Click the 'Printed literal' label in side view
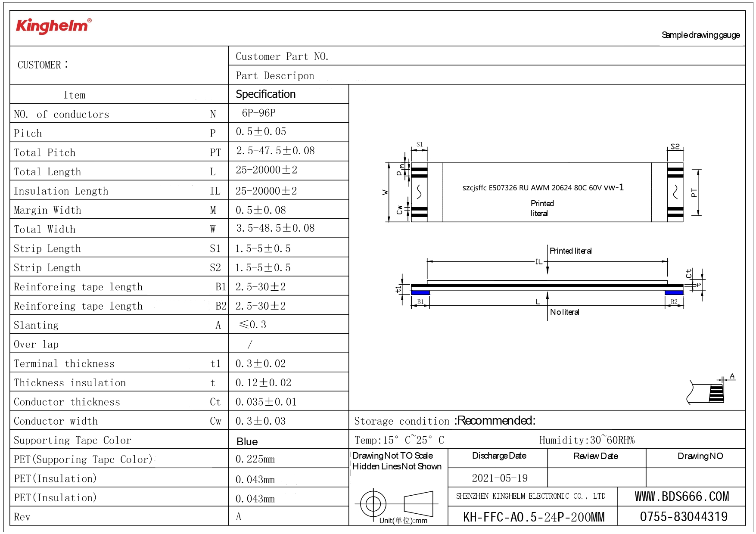756x534 pixels. pyautogui.click(x=571, y=251)
